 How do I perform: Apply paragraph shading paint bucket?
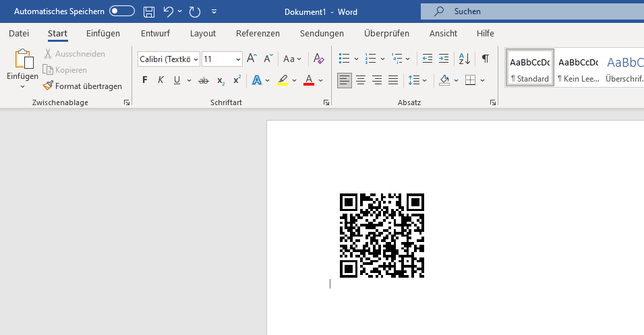(444, 80)
